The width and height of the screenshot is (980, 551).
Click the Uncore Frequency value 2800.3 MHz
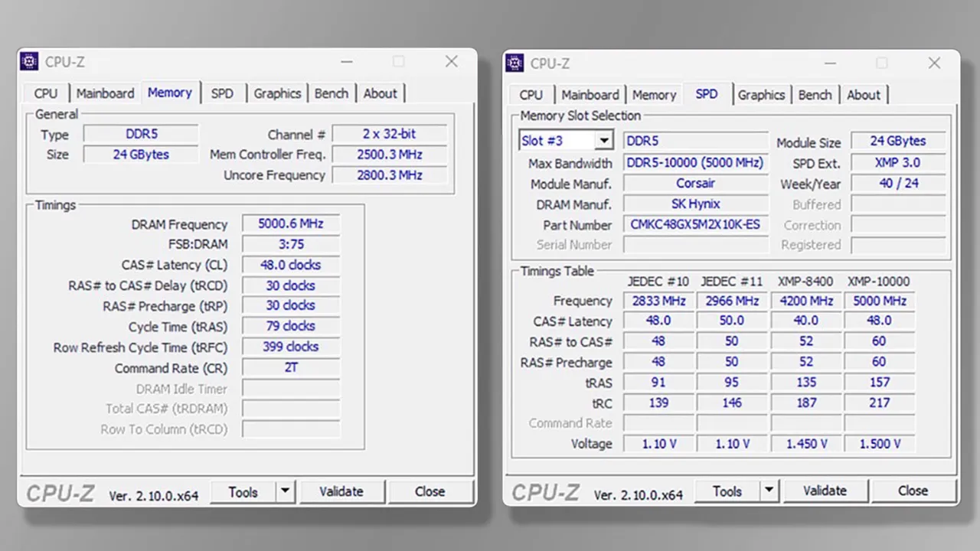[x=389, y=174]
